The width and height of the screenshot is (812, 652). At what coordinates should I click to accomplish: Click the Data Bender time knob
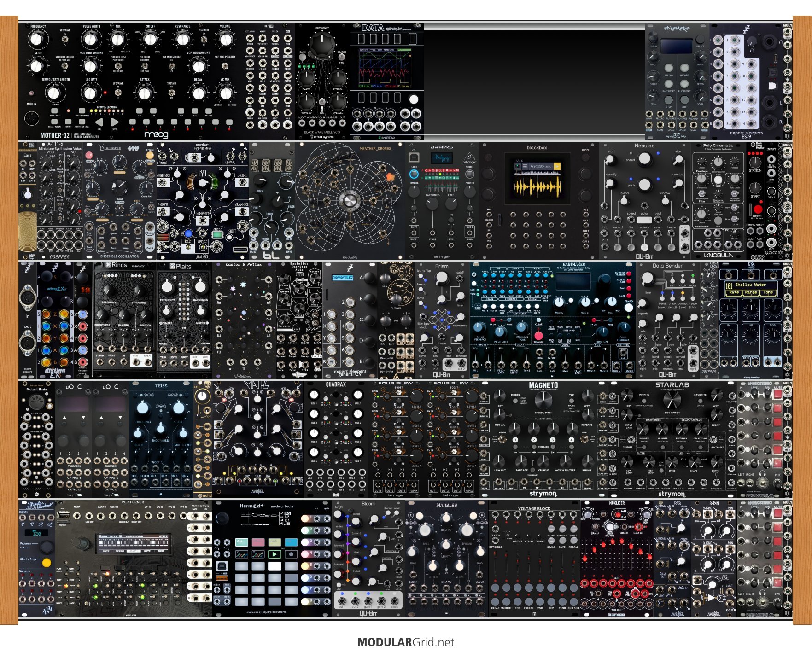coord(648,278)
